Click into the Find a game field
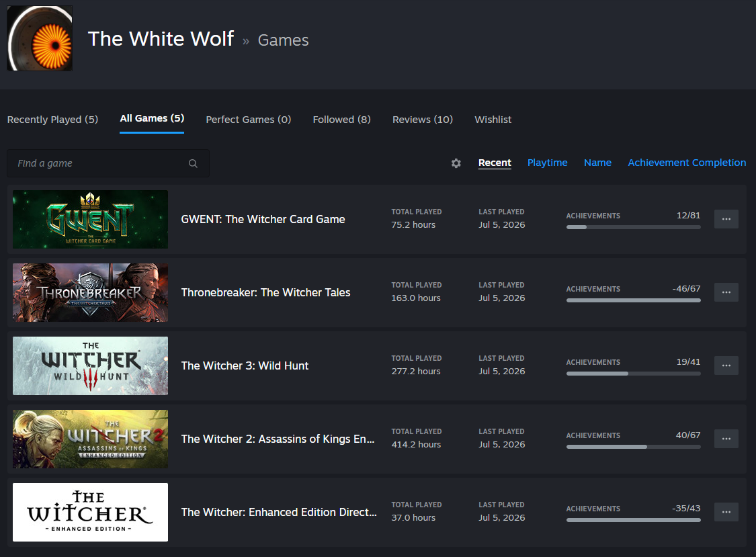Screen dimensions: 756x557 (108, 163)
